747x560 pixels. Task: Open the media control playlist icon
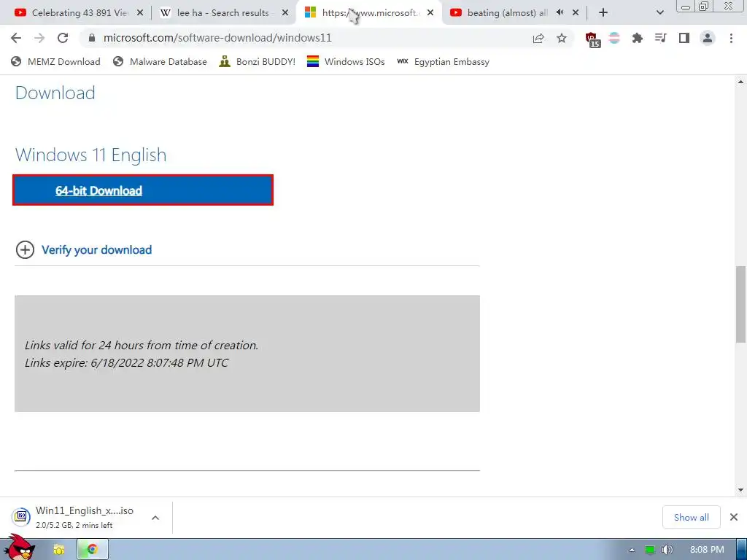pyautogui.click(x=660, y=38)
